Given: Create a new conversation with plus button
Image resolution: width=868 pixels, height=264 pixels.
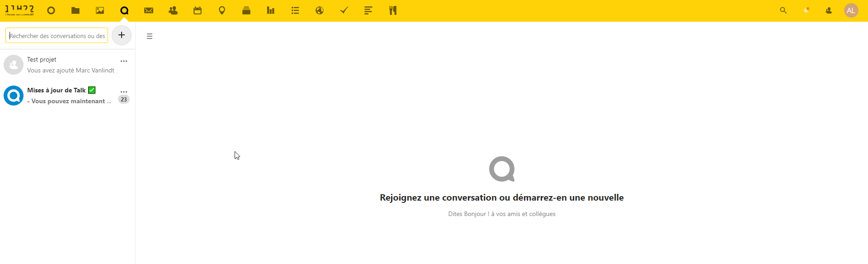Looking at the screenshot, I should (x=122, y=35).
